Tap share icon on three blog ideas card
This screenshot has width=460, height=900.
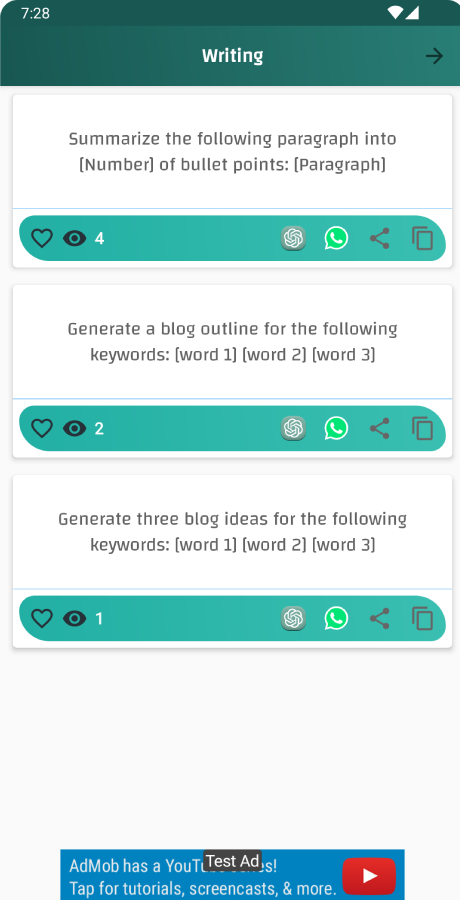pos(379,618)
